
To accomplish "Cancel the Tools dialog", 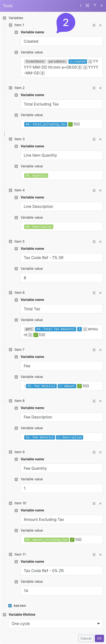I will click(x=86, y=638).
